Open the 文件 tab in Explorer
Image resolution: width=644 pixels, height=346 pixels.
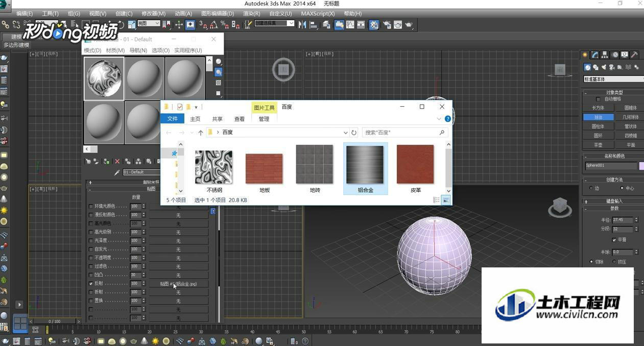pyautogui.click(x=173, y=119)
